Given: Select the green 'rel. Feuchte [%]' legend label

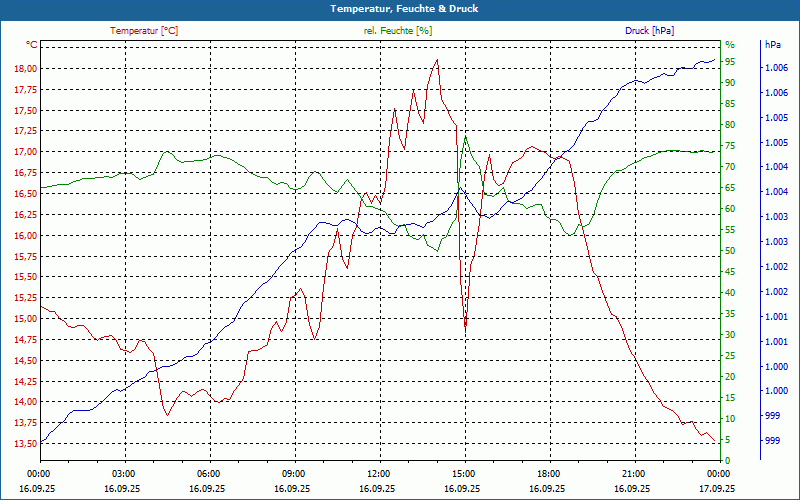Looking at the screenshot, I should pos(397,31).
